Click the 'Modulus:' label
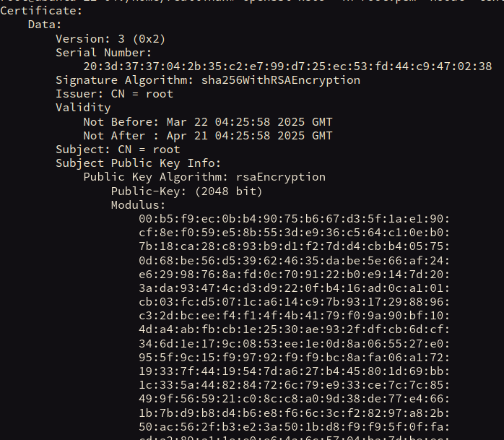The width and height of the screenshot is (504, 440). 138,205
